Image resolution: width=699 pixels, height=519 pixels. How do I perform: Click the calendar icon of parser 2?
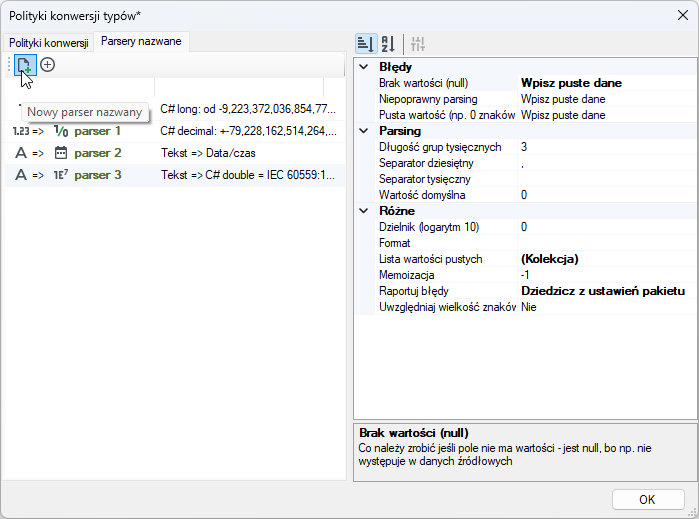61,153
